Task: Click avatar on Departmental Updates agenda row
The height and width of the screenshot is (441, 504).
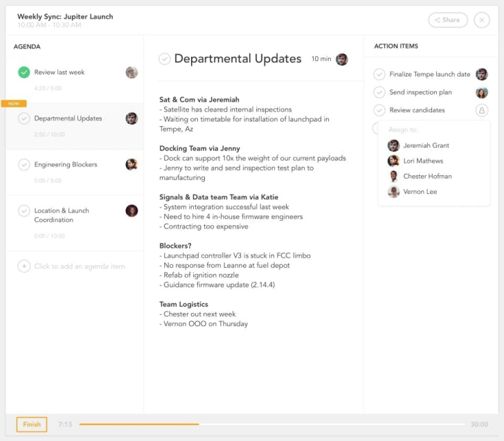Action: [x=132, y=118]
